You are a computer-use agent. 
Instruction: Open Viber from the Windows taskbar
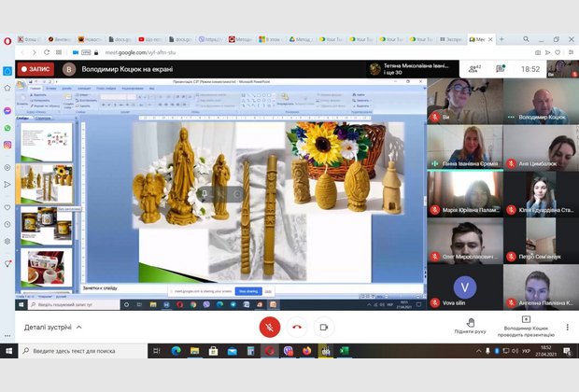[x=288, y=351]
